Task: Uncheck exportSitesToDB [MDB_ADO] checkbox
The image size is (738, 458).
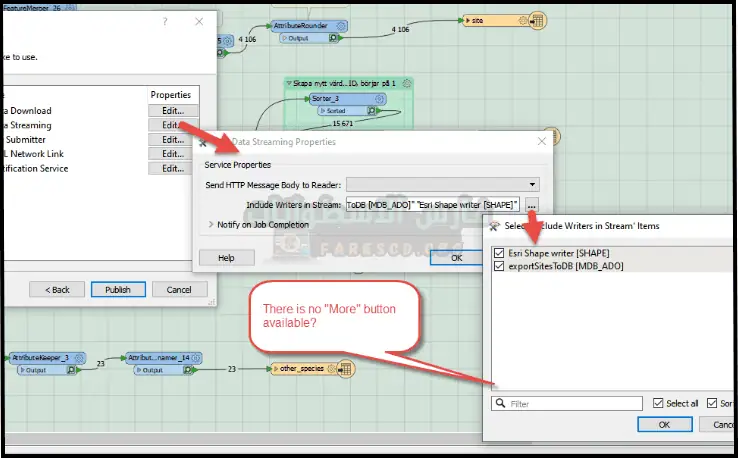Action: coord(501,266)
